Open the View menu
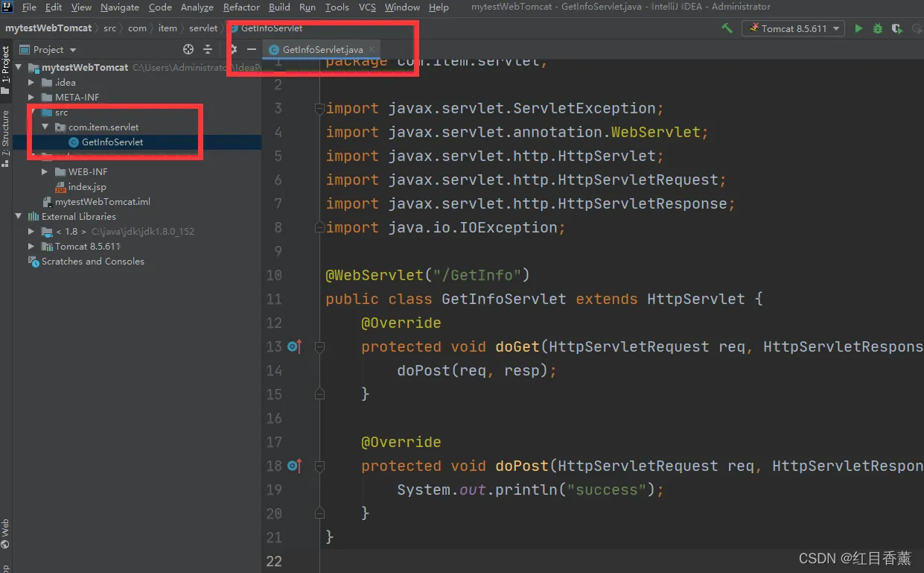The width and height of the screenshot is (924, 573). pyautogui.click(x=81, y=7)
